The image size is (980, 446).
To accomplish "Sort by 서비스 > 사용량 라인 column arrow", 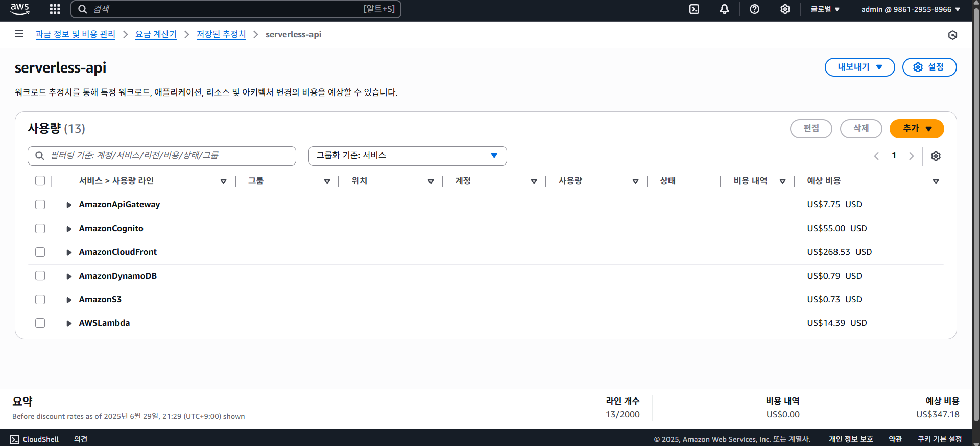I will point(223,181).
